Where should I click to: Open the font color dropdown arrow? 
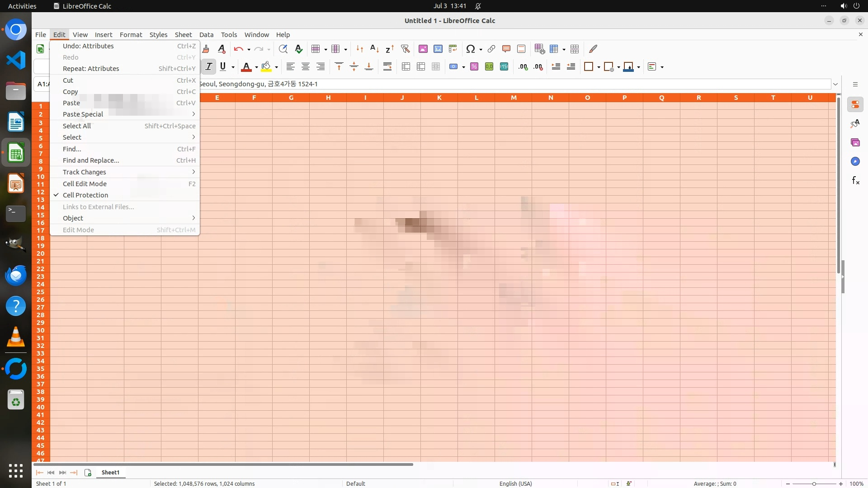coord(256,67)
